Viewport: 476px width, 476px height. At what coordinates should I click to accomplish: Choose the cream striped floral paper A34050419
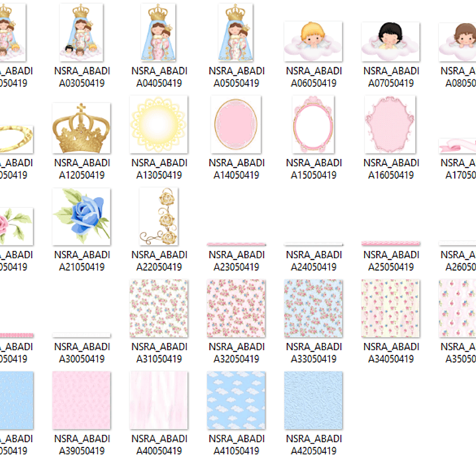[391, 309]
